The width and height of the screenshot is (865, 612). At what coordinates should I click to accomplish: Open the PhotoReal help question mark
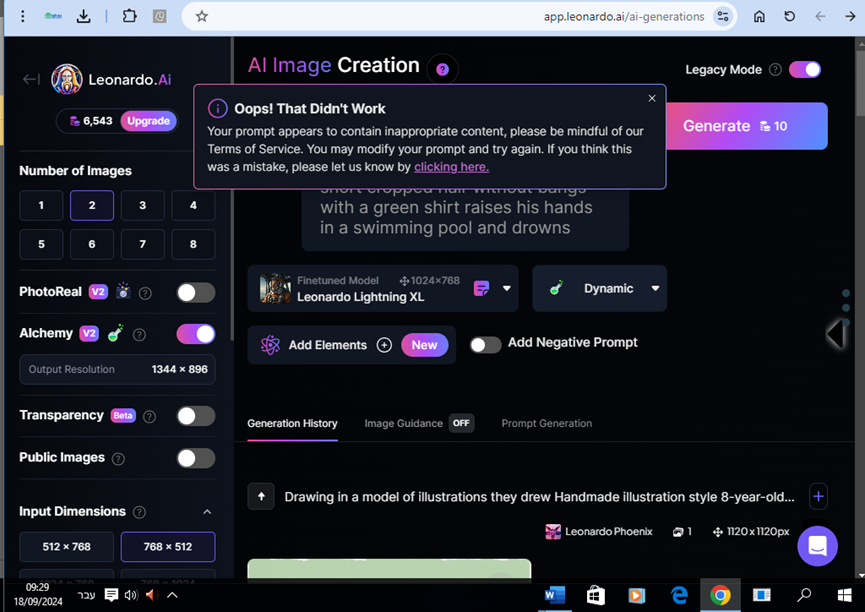(x=145, y=293)
